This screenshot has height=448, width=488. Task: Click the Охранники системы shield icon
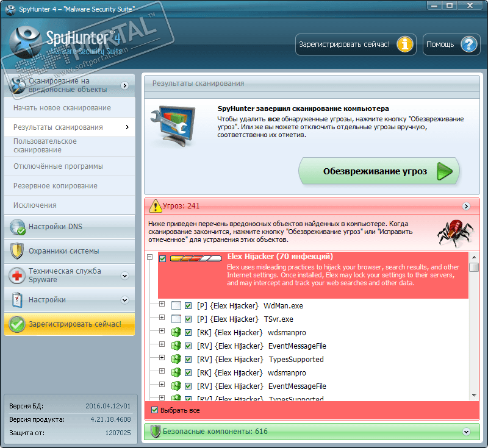pos(17,251)
